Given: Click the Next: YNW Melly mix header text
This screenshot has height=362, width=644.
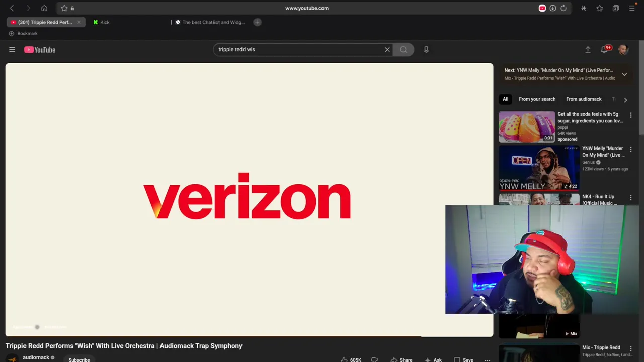Looking at the screenshot, I should tap(558, 70).
